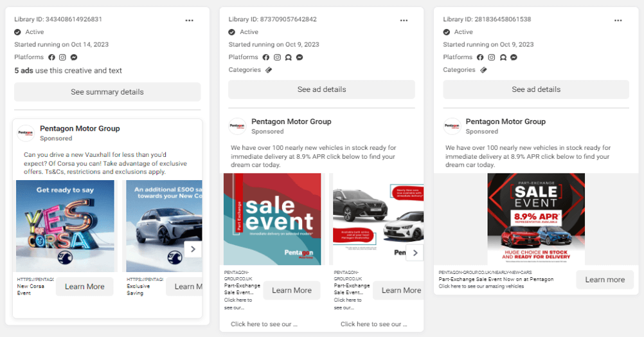Image resolution: width=644 pixels, height=337 pixels.
Task: Click Learn More beside SEAT cars carousel card
Action: [x=398, y=290]
